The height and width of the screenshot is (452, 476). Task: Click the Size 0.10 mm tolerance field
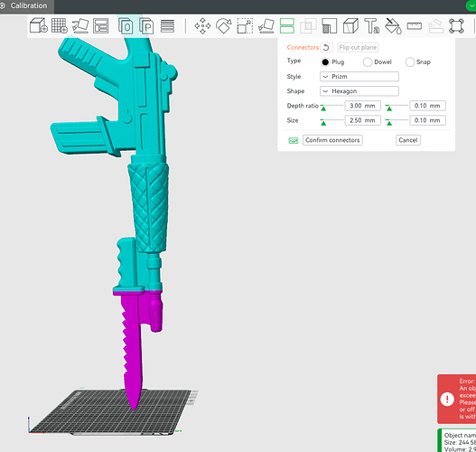point(428,120)
